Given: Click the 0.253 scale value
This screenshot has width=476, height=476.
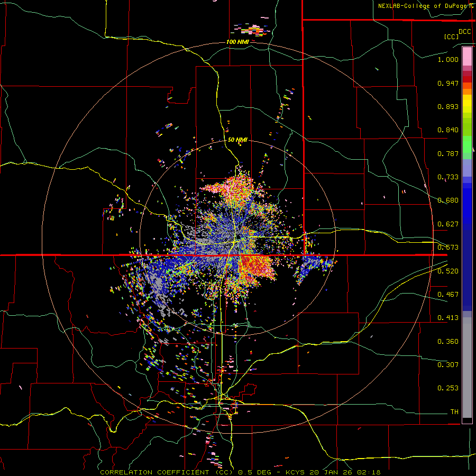Looking at the screenshot, I should (x=448, y=388).
